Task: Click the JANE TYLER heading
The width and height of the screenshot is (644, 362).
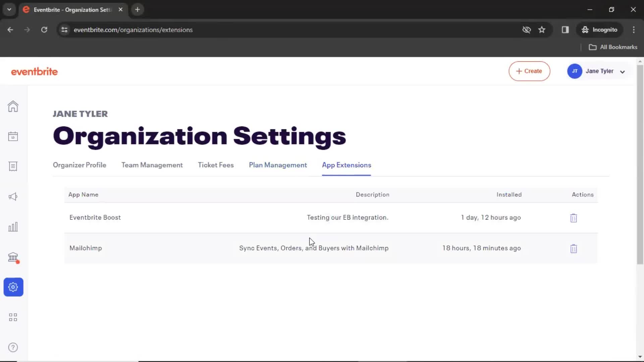Action: coord(80,114)
